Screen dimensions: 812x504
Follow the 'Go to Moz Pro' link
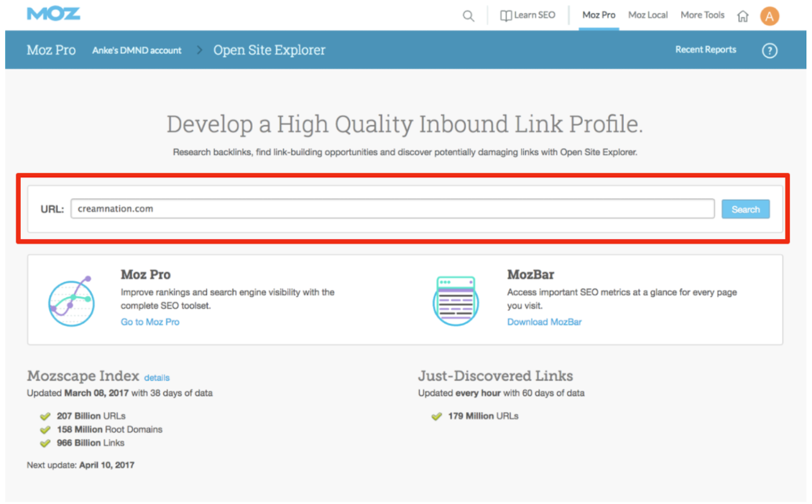pyautogui.click(x=150, y=322)
